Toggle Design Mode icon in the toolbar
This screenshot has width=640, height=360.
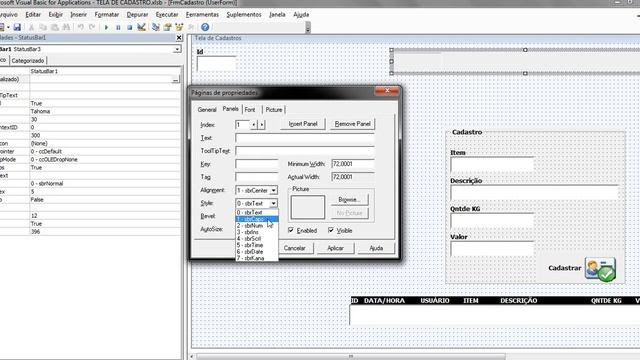click(x=141, y=27)
